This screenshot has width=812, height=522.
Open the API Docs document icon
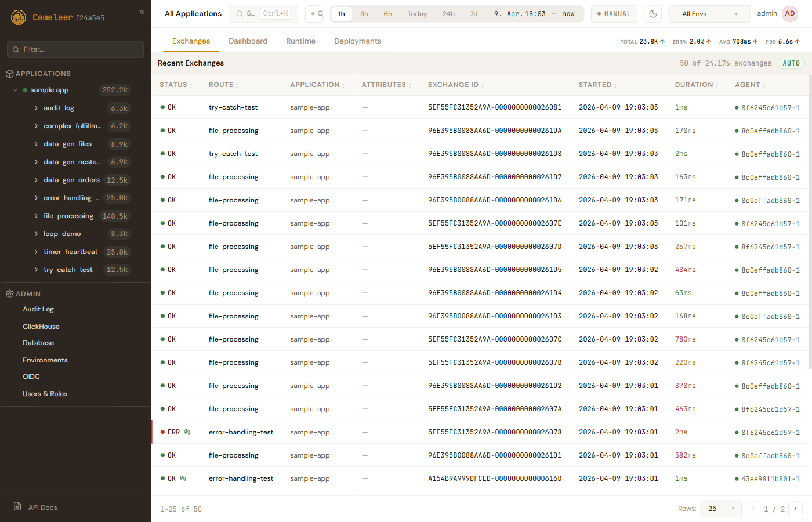tap(17, 506)
